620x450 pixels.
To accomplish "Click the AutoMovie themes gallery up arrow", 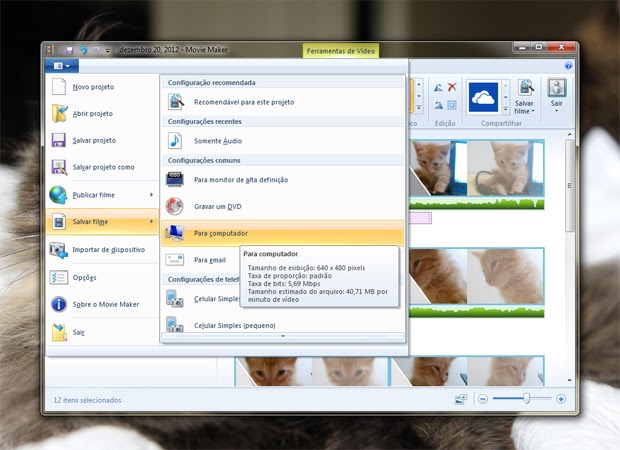I will pyautogui.click(x=419, y=84).
